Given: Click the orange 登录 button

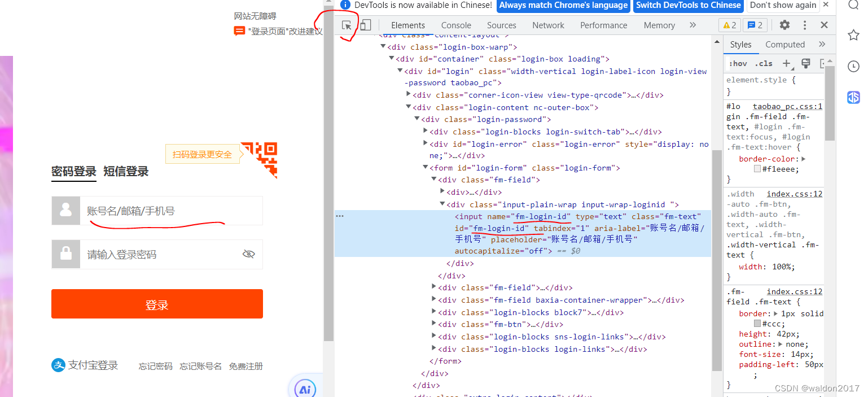Looking at the screenshot, I should click(x=157, y=304).
